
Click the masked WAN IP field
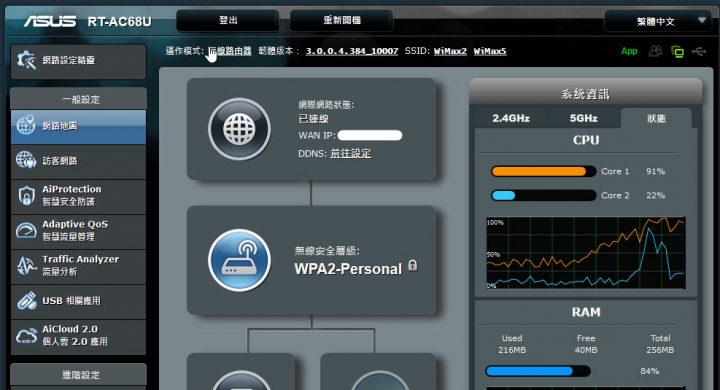click(x=370, y=135)
